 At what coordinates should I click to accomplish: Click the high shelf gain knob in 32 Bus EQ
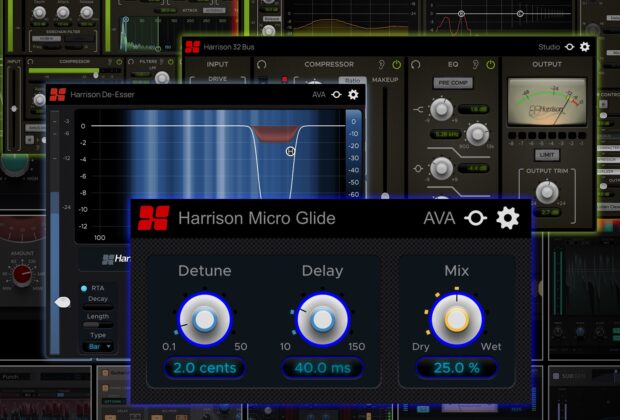(x=441, y=110)
